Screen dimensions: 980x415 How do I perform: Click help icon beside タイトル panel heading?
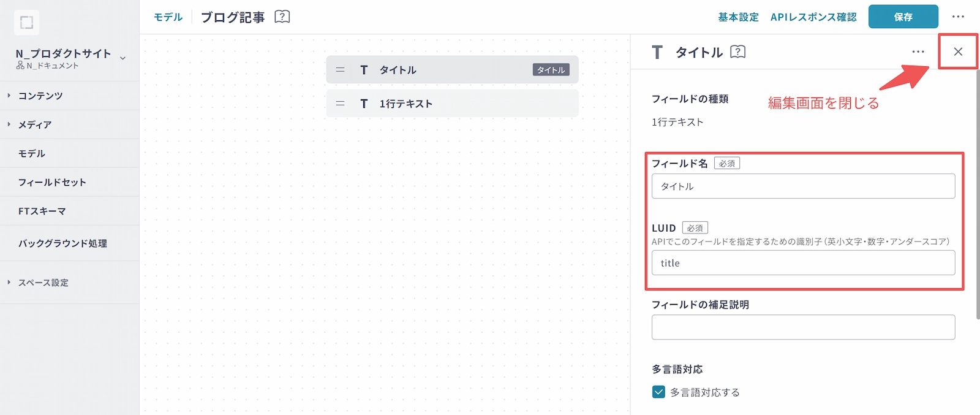[x=738, y=52]
